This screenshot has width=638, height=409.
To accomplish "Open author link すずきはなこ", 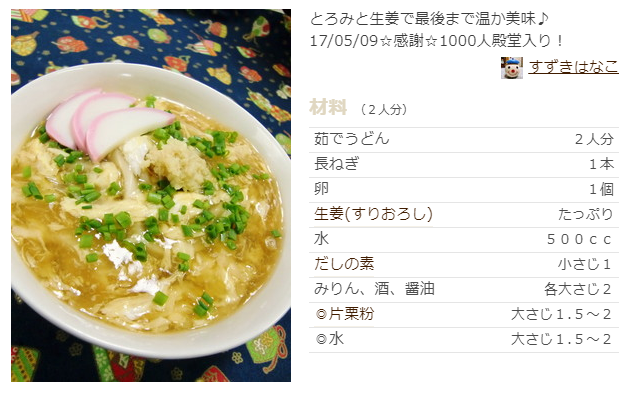I will (x=574, y=67).
